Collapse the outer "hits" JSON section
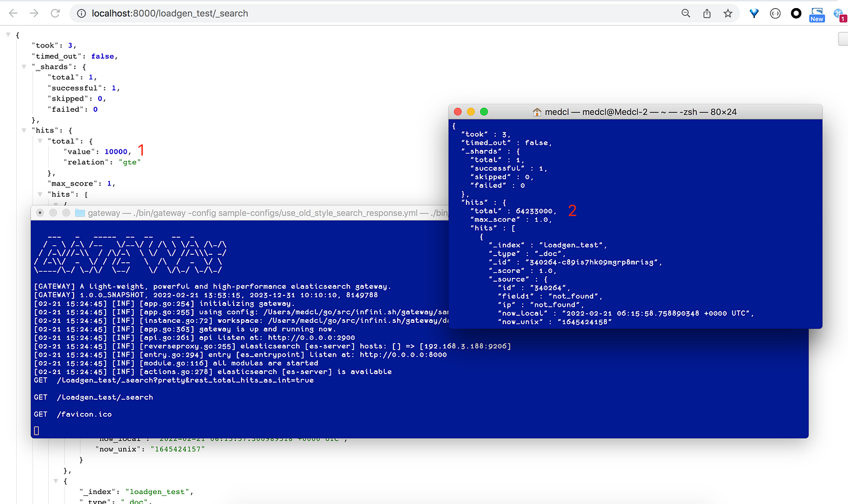The width and height of the screenshot is (848, 504). tap(24, 130)
